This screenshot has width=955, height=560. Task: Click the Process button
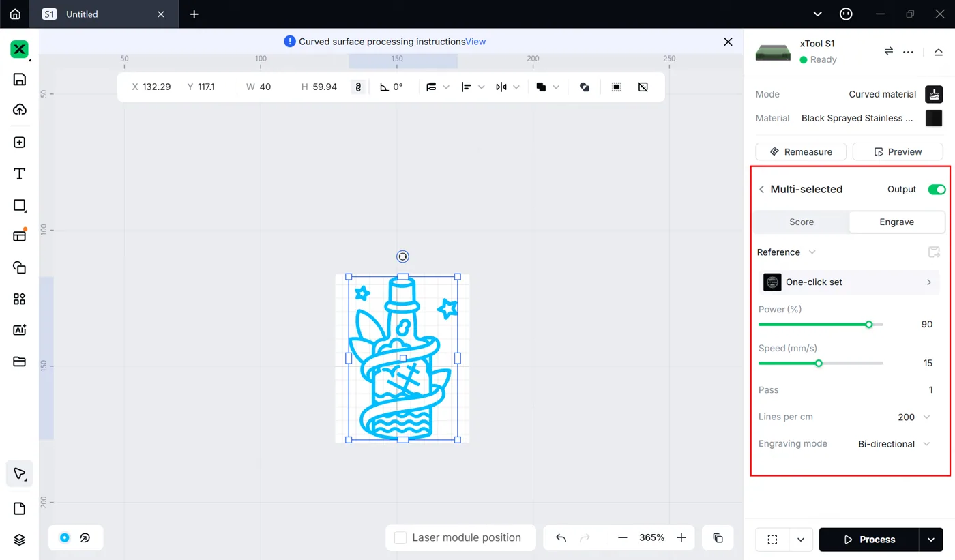point(869,540)
